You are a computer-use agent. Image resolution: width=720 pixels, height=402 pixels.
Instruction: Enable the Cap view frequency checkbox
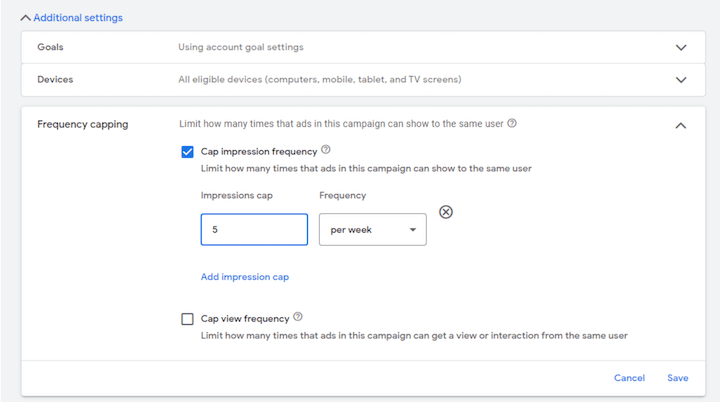tap(187, 319)
